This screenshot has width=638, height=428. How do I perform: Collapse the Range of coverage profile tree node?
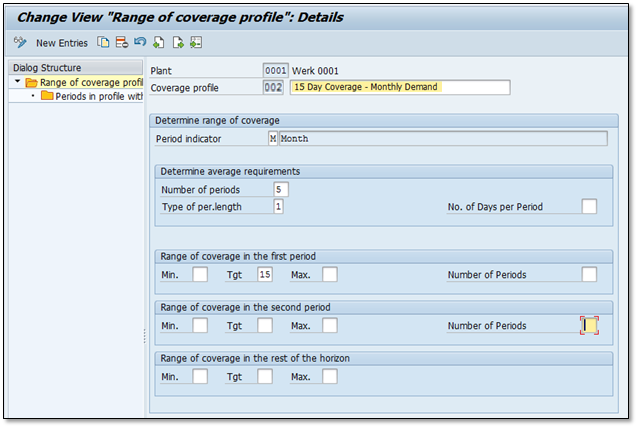18,82
